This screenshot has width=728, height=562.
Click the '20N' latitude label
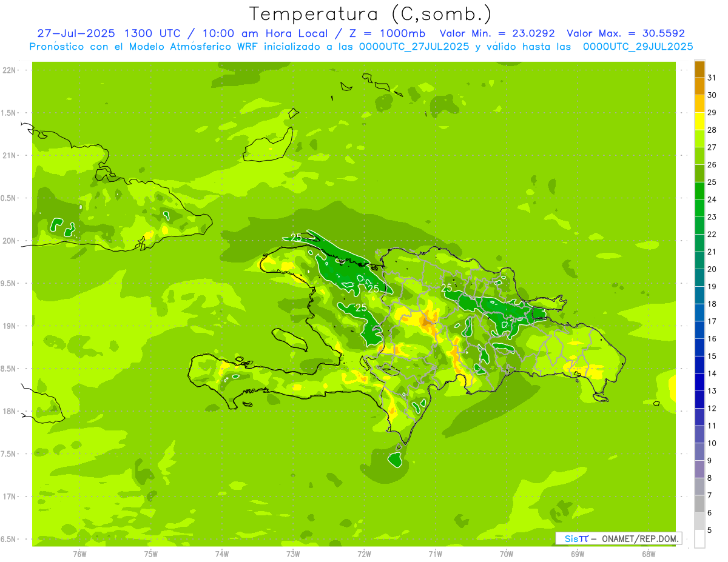pos(10,241)
